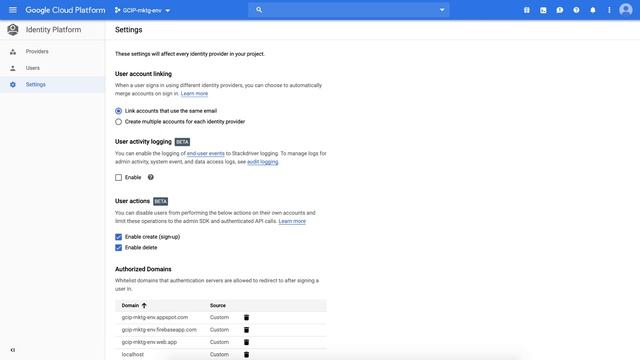Open the gift icon in top bar
This screenshot has width=640, height=360.
[527, 10]
